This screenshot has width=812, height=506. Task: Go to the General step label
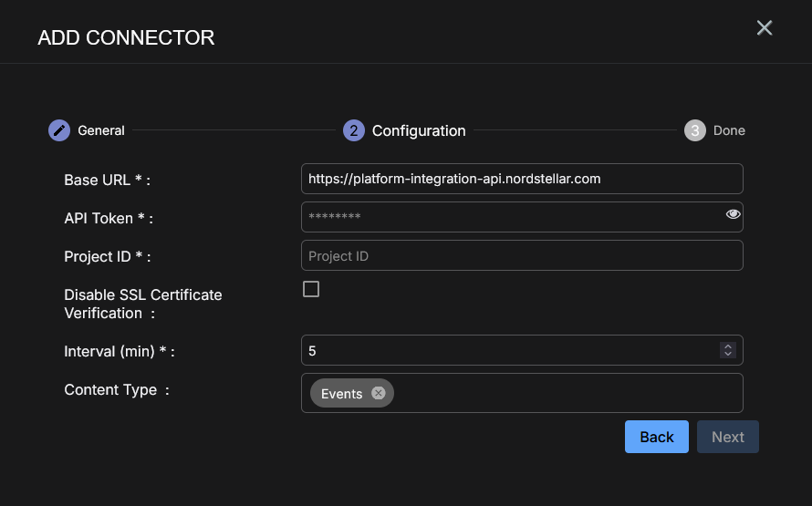(x=101, y=130)
